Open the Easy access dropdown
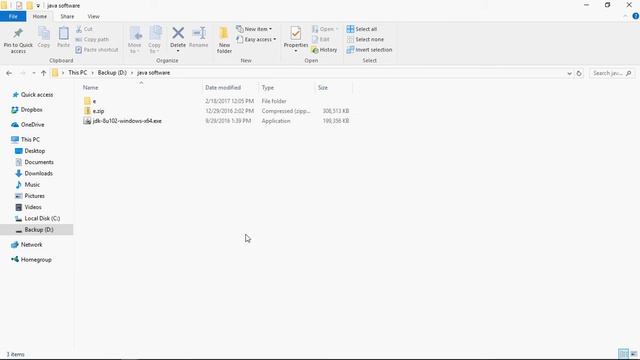Image resolution: width=640 pixels, height=360 pixels. click(256, 40)
